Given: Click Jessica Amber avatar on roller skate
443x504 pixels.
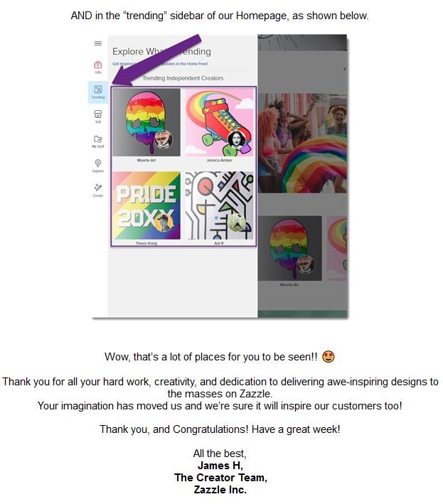Looking at the screenshot, I should pyautogui.click(x=237, y=139).
